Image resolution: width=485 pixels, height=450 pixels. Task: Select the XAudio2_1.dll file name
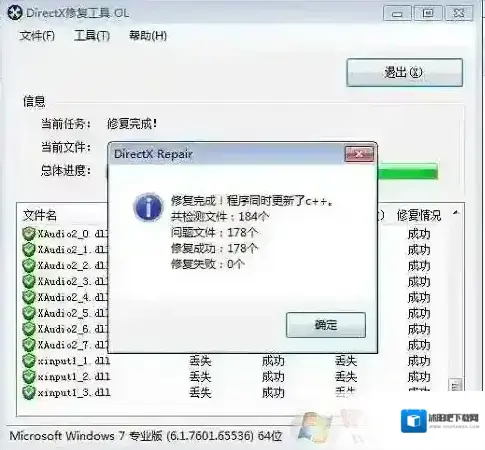[73, 250]
